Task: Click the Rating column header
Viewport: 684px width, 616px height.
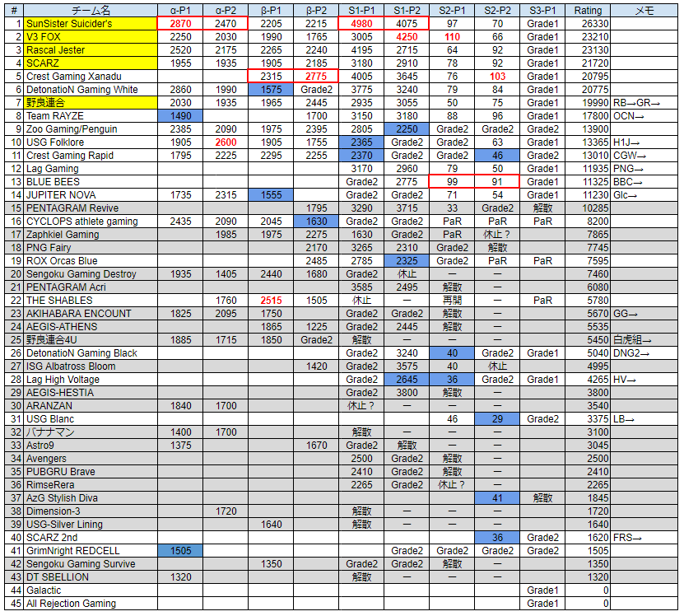Action: (588, 11)
